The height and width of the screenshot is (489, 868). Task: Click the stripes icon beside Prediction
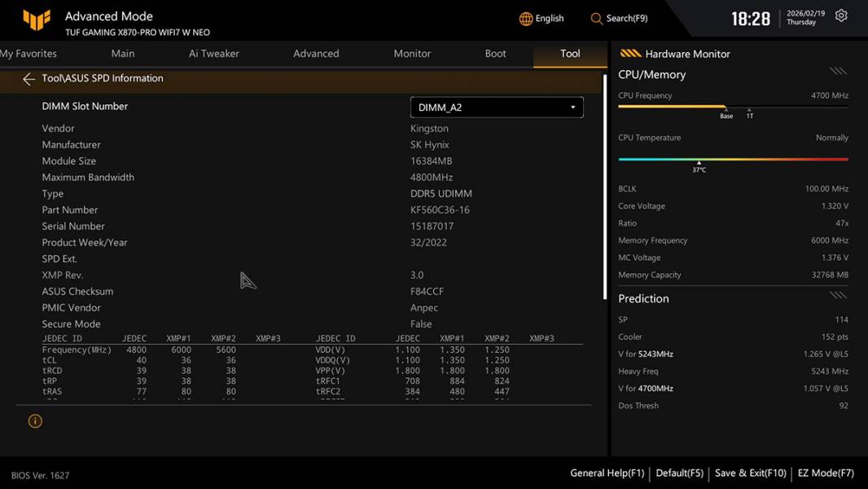[x=838, y=296]
